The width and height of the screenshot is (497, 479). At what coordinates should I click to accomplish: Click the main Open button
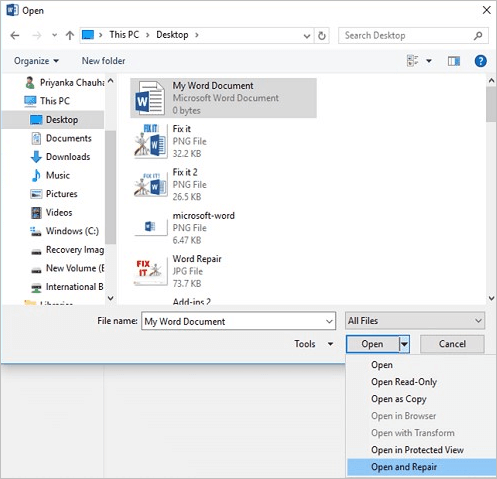click(x=372, y=344)
